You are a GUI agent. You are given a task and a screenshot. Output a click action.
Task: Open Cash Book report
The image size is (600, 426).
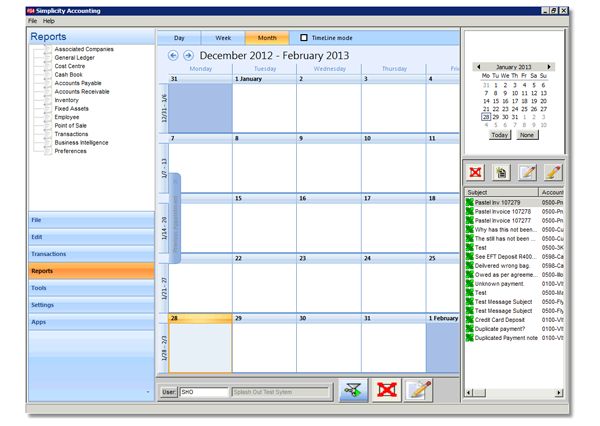(68, 75)
